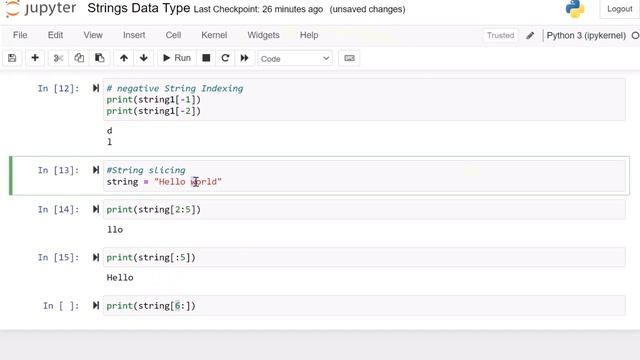Interrupt the kernel with the stop icon
The height and width of the screenshot is (360, 640).
coord(206,58)
